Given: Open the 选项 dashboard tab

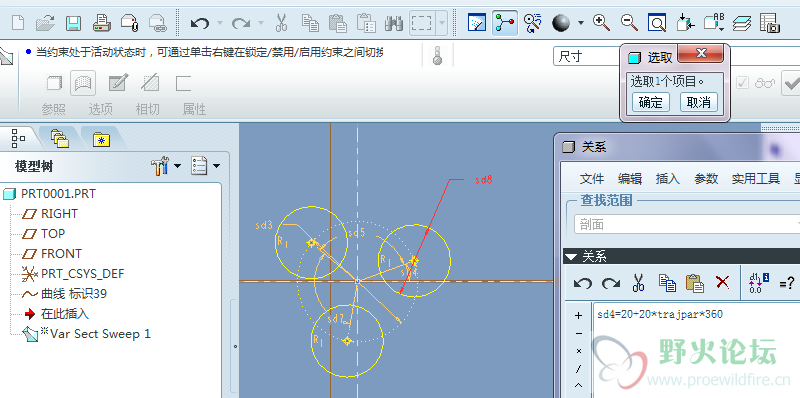Looking at the screenshot, I should point(101,109).
